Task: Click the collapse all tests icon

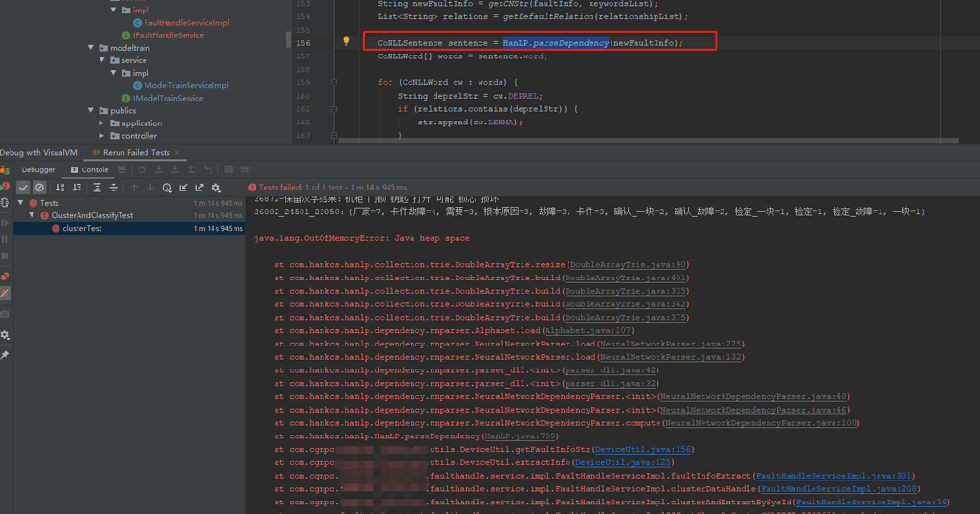Action: pyautogui.click(x=113, y=188)
